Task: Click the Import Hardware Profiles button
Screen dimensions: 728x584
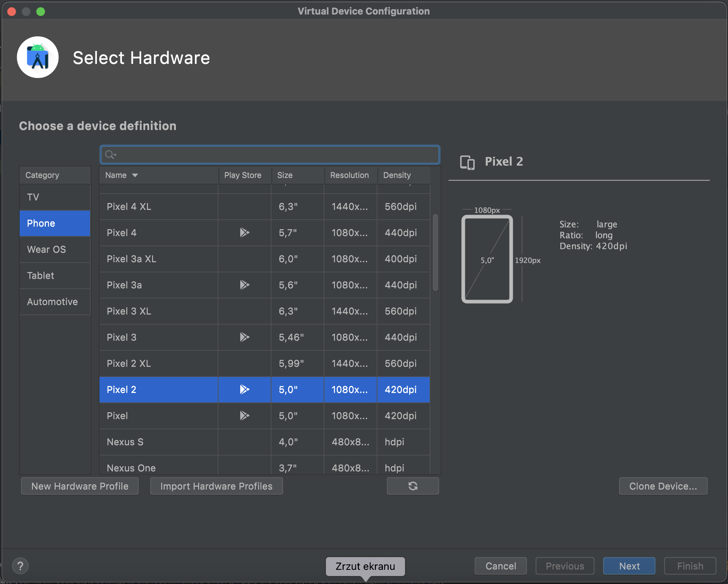Action: (216, 486)
